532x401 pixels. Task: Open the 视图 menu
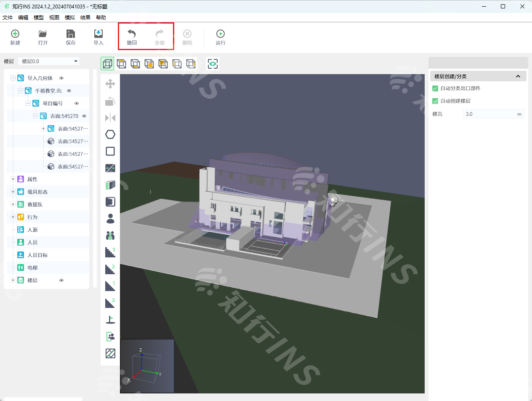tap(54, 17)
